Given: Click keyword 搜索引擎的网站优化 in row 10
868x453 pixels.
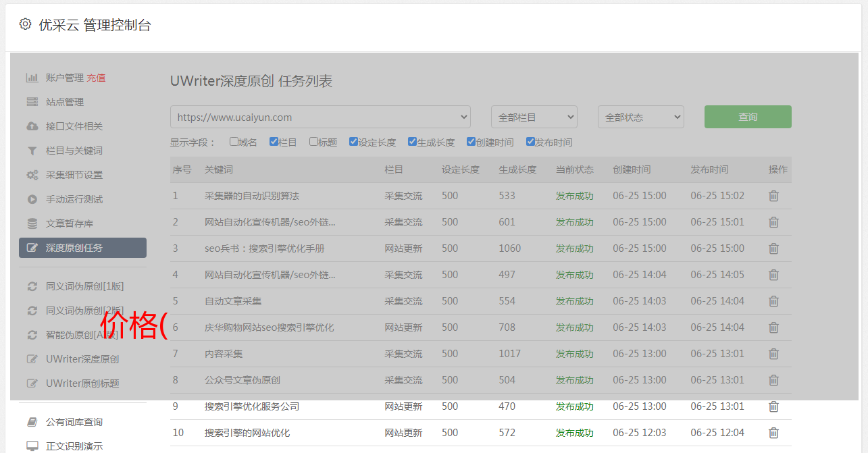Looking at the screenshot, I should click(247, 433).
